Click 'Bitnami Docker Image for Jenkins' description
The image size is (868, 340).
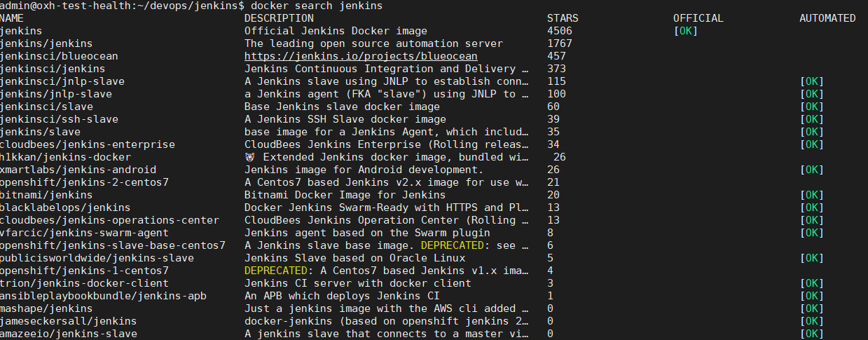coord(345,195)
